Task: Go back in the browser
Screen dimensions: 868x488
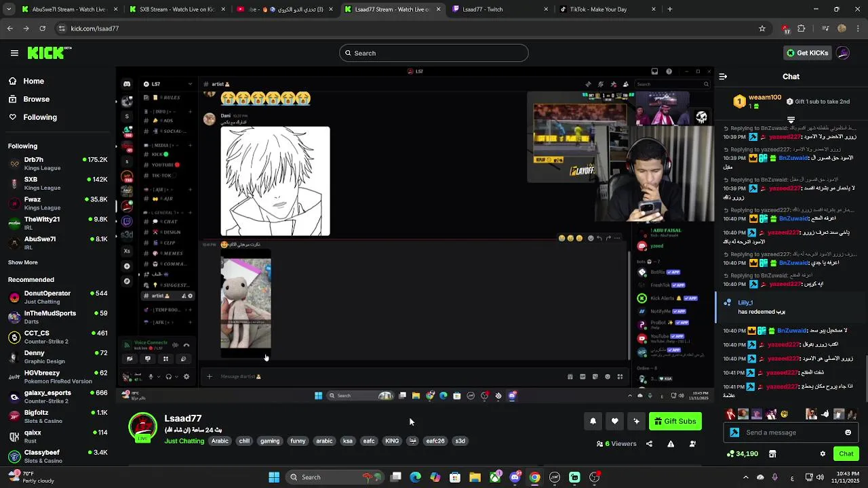Action: tap(9, 28)
